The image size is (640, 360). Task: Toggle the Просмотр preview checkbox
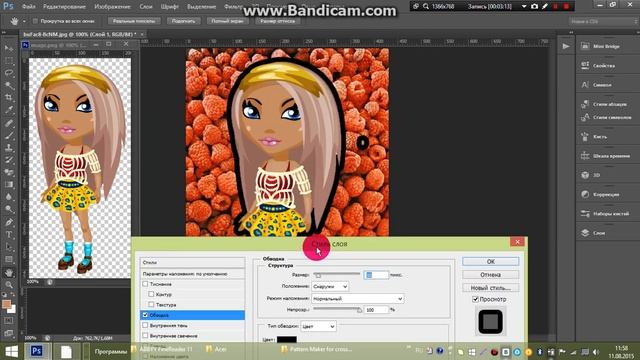[x=476, y=299]
